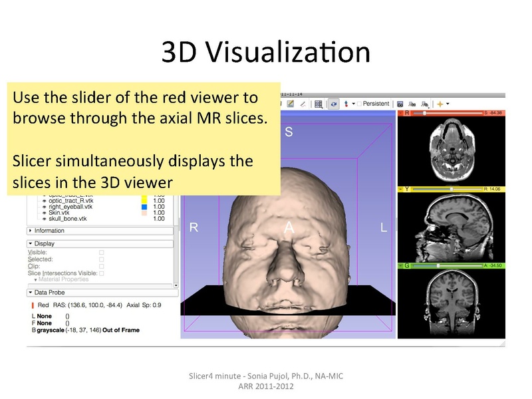
Task: Select the fiducial place mouse mode icon
Action: [x=346, y=104]
